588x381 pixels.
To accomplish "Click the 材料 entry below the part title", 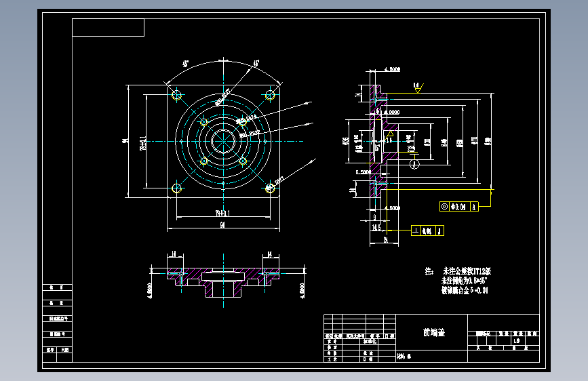I will 404,356.
